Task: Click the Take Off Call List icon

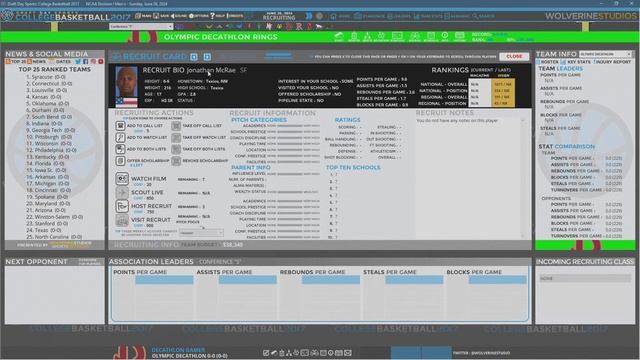Action: (x=176, y=126)
